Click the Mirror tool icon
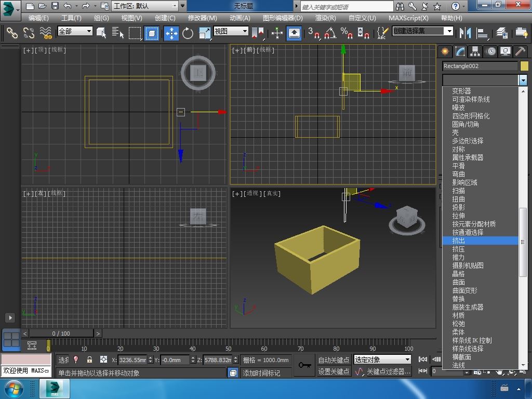The height and width of the screenshot is (399, 532). point(465,33)
